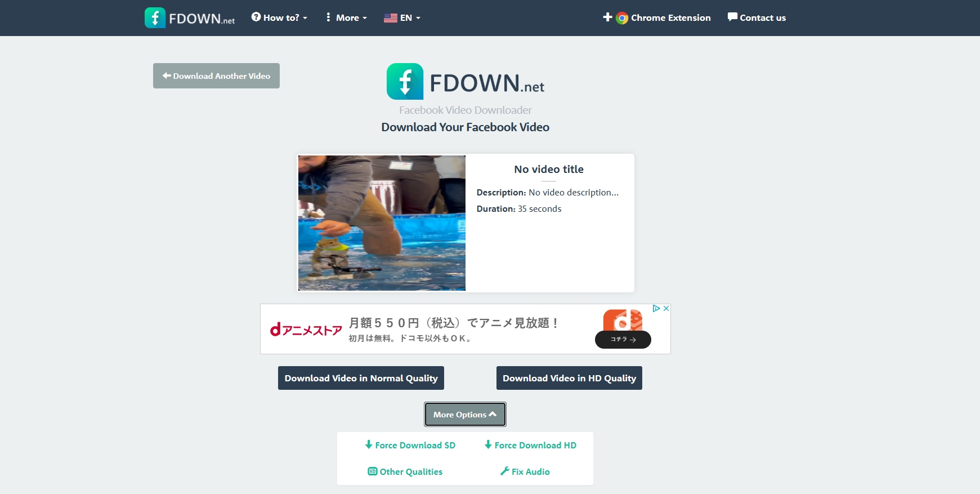The image size is (980, 494).
Task: Click the No video title heading
Action: point(549,169)
